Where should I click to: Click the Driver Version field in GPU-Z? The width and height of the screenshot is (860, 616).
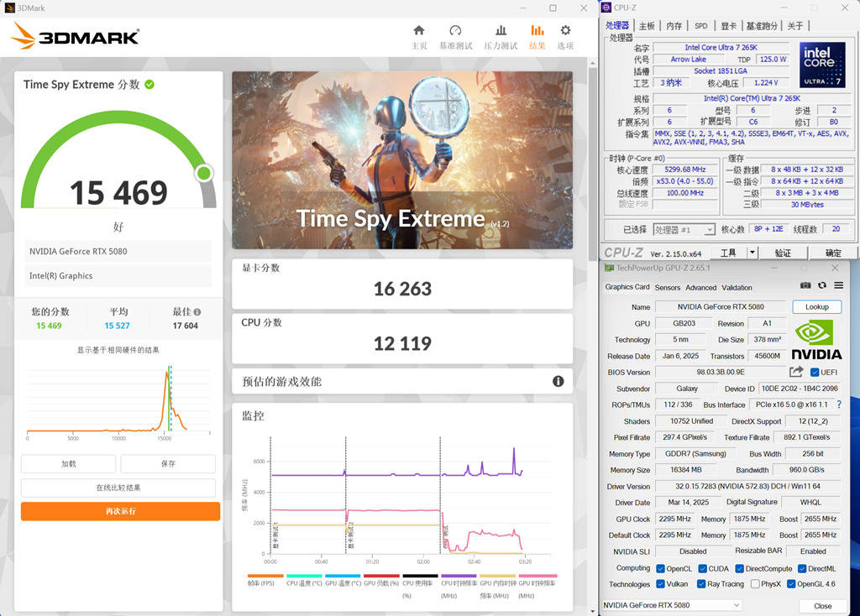click(747, 486)
